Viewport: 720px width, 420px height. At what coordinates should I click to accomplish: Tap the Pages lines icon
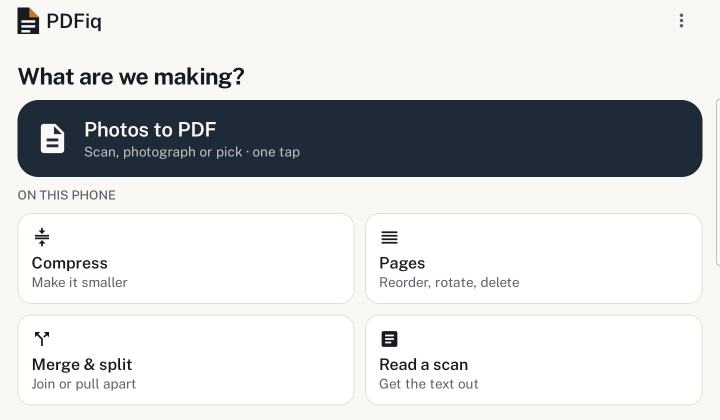(x=389, y=237)
